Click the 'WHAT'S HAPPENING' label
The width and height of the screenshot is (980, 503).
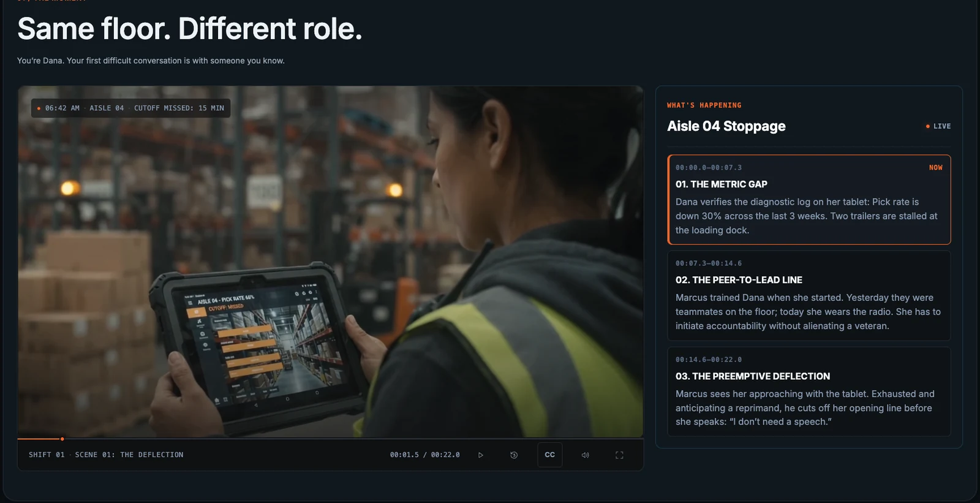coord(704,105)
